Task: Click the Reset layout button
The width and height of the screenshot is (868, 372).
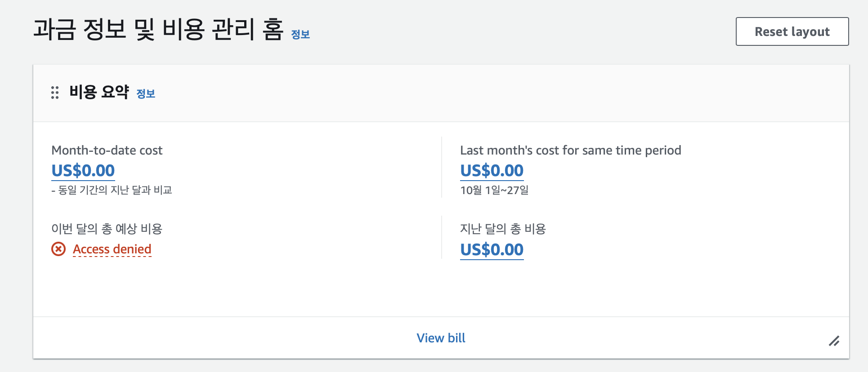Action: coord(792,31)
